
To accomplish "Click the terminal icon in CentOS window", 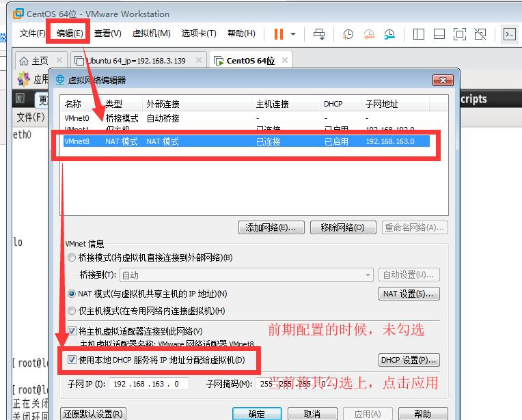I will tap(20, 98).
